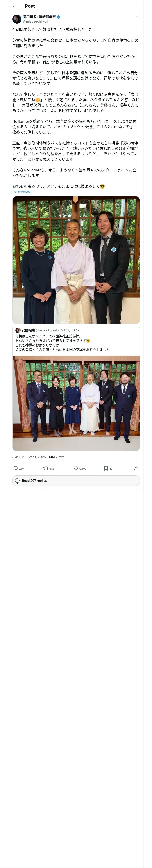Like the post with heart icon
The height and width of the screenshot is (868, 152).
click(x=76, y=468)
